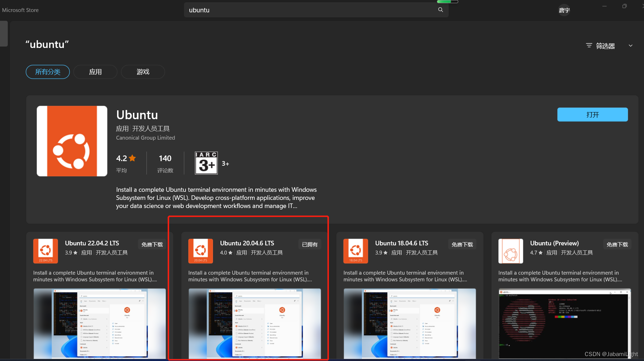The width and height of the screenshot is (644, 361).
Task: Click the Ubuntu title in featured result
Action: pyautogui.click(x=137, y=115)
